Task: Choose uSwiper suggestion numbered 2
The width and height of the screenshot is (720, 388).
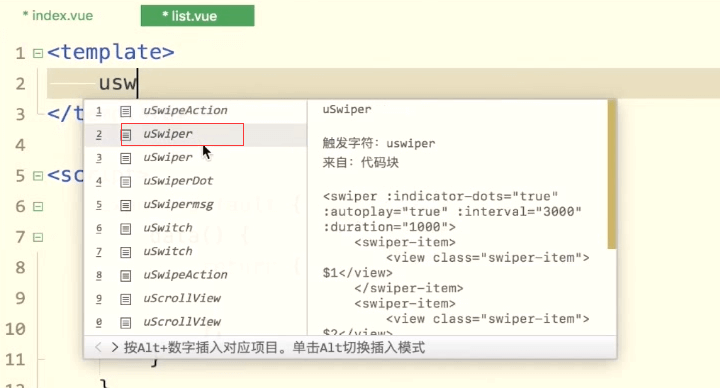Action: (x=196, y=135)
